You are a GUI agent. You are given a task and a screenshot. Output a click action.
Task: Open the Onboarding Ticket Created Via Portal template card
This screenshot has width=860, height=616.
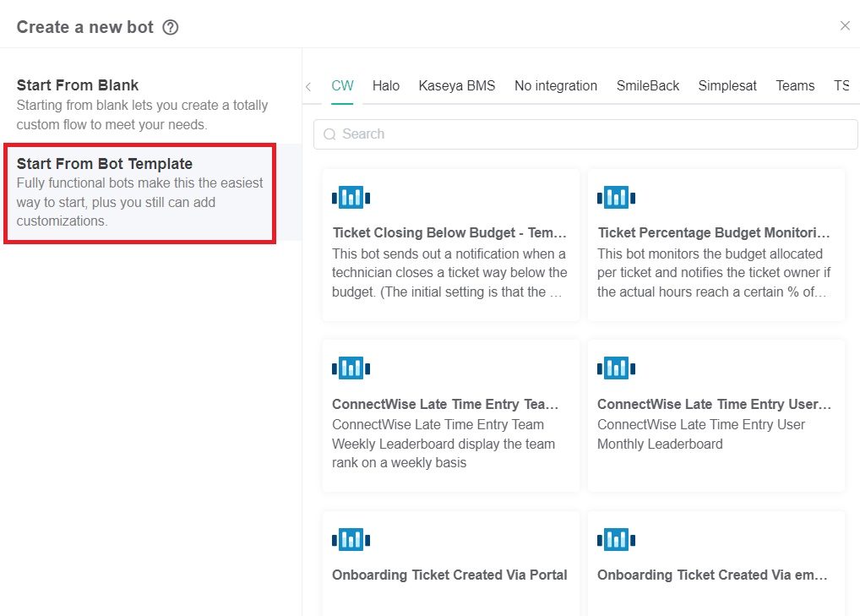[x=449, y=562]
